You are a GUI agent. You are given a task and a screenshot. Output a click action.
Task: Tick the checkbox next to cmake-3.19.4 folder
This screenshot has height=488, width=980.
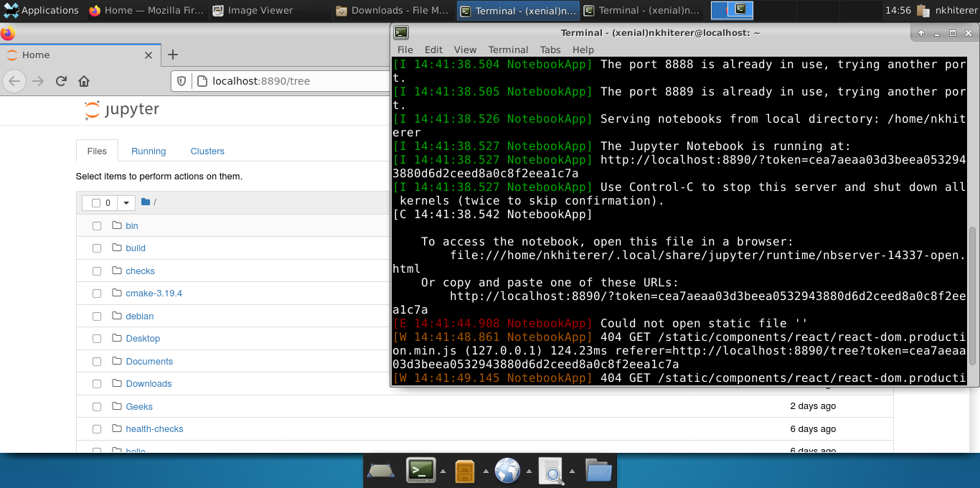[97, 294]
